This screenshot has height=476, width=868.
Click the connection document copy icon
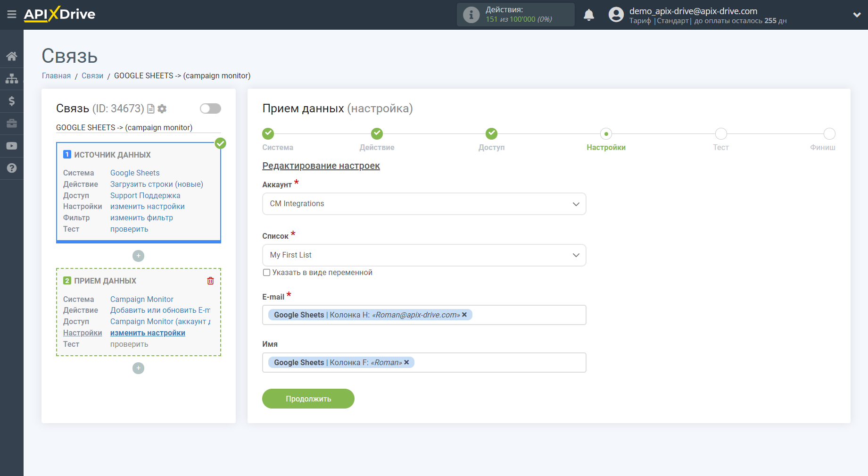(x=151, y=109)
